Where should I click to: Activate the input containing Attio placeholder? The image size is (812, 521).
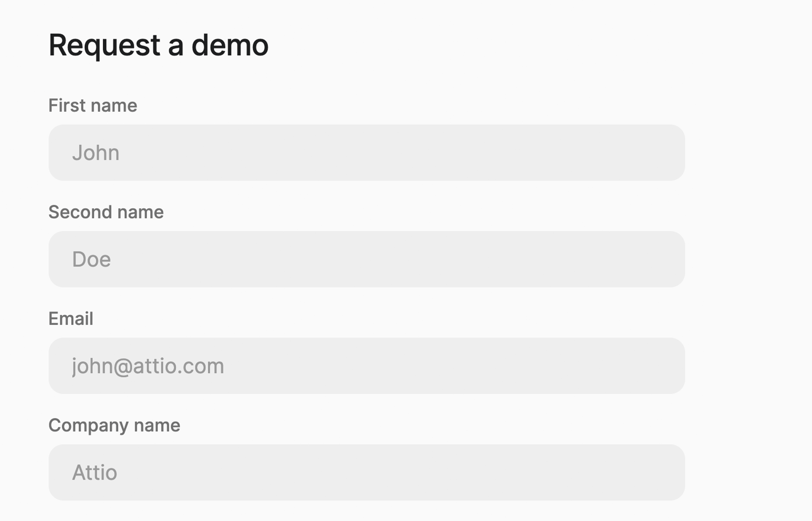(366, 472)
